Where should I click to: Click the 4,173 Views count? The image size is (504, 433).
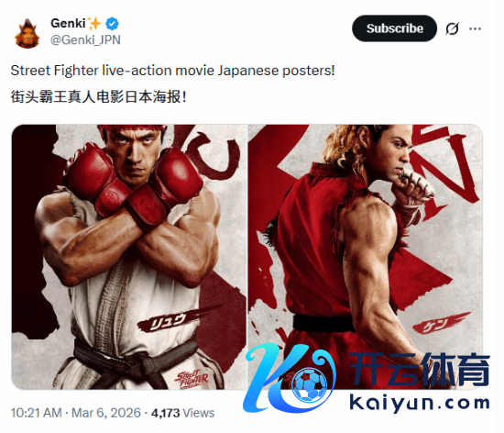point(182,413)
